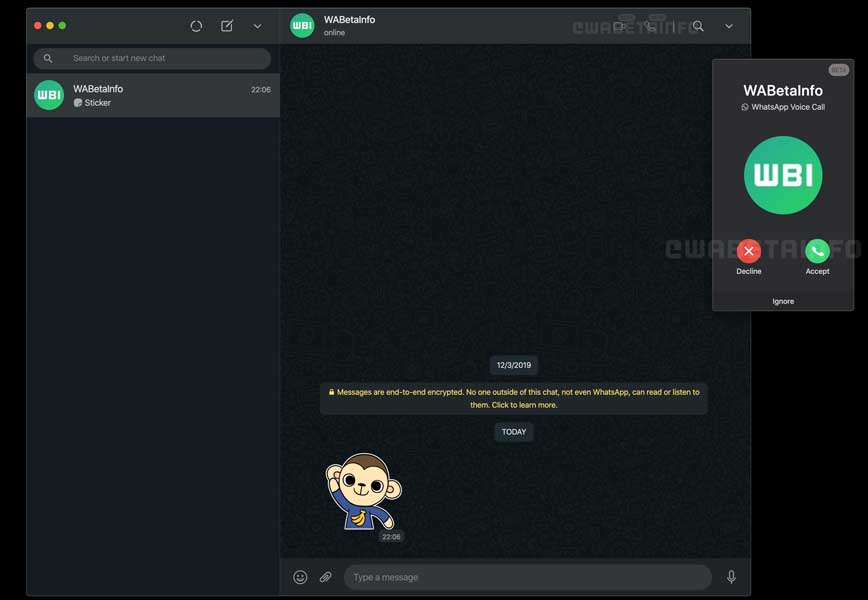Open the compose options chevron dropdown

(257, 25)
